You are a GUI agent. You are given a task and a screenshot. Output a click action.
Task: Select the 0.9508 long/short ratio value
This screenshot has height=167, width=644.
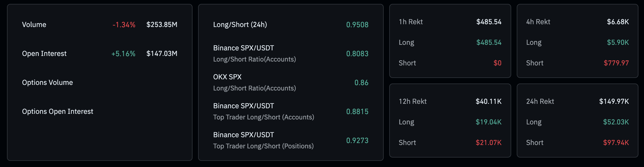pos(357,24)
